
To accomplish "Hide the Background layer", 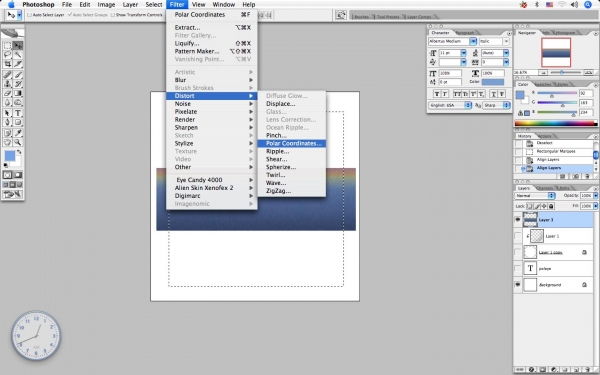I will [x=518, y=284].
